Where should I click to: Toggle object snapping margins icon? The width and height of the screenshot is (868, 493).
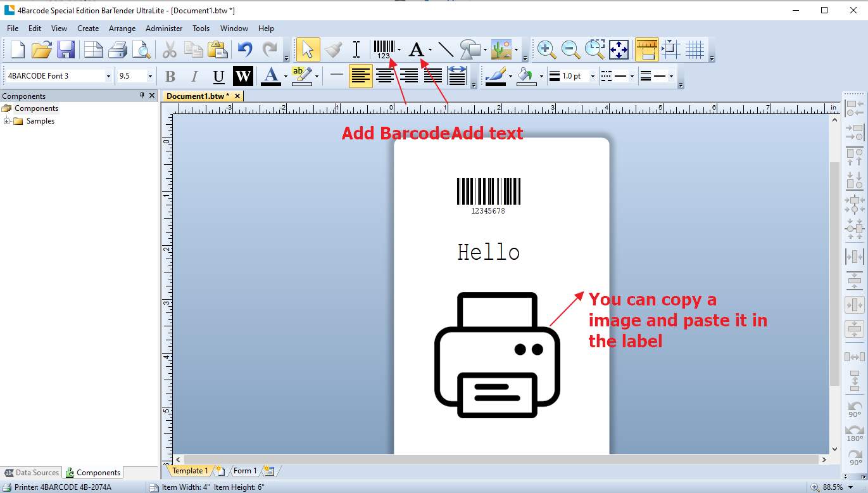click(x=672, y=50)
